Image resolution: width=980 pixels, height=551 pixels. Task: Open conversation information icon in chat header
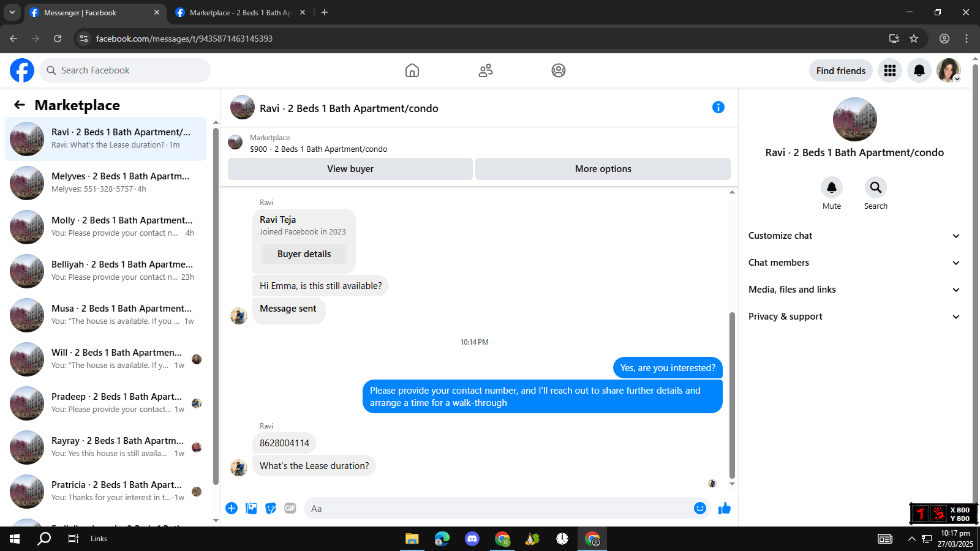[x=718, y=107]
